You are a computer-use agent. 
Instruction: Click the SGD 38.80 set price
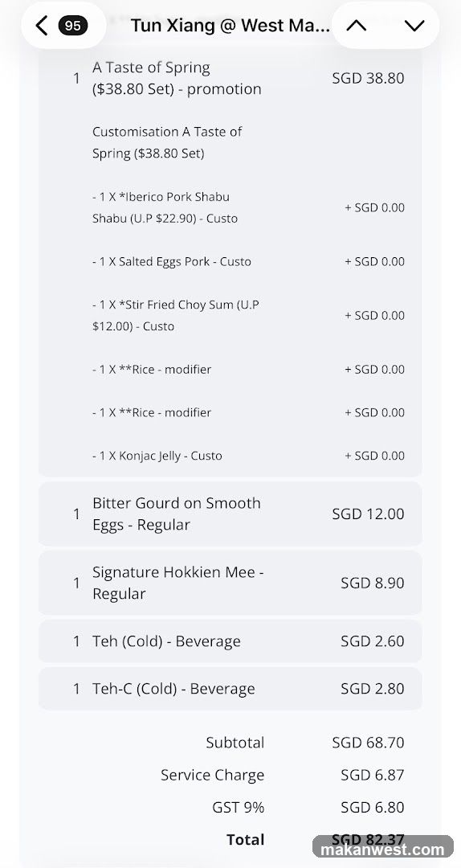[x=368, y=78]
